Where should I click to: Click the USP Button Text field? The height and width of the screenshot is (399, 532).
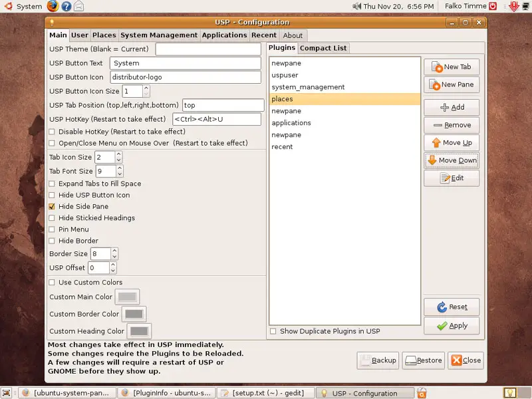pyautogui.click(x=186, y=63)
